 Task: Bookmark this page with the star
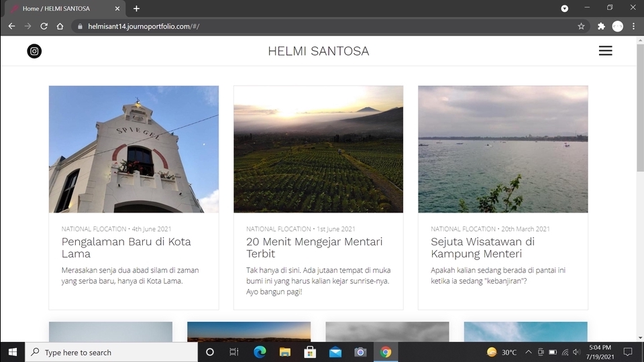[x=581, y=26]
